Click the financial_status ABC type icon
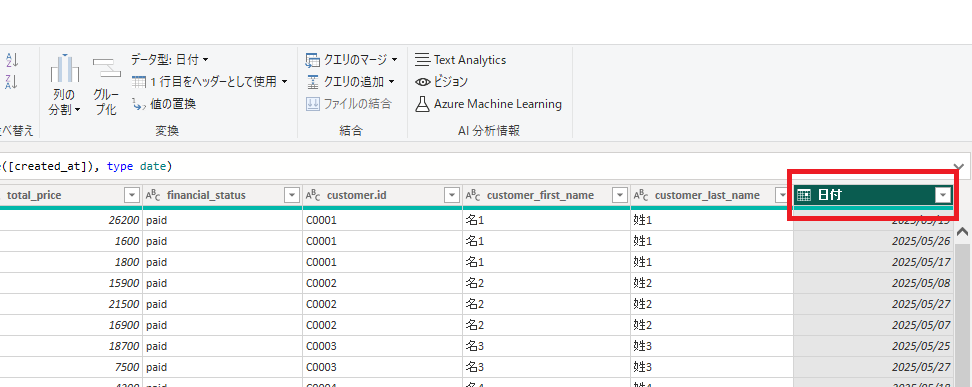The image size is (972, 387). [x=152, y=195]
